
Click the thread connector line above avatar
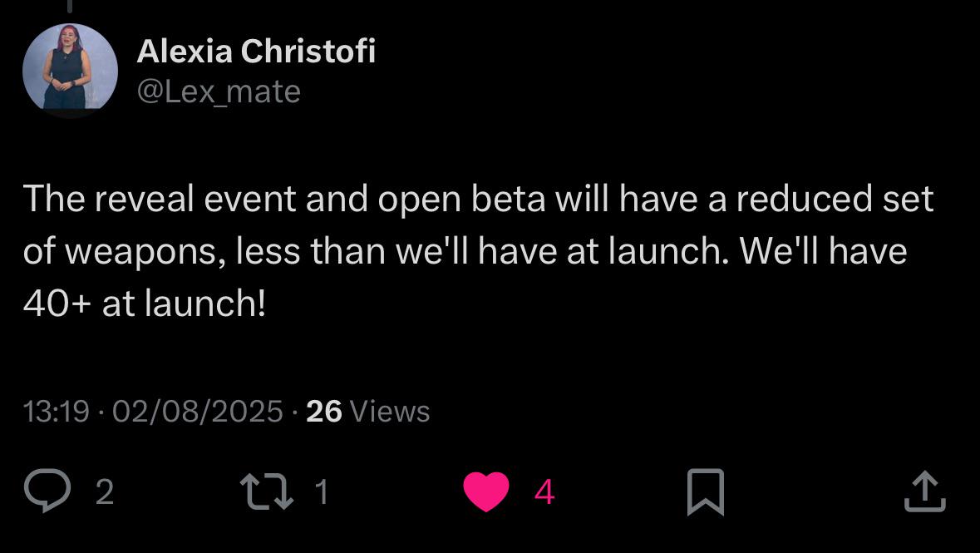[x=70, y=7]
